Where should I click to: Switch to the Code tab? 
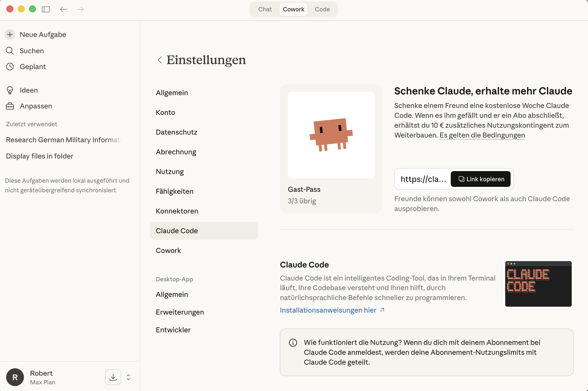coord(322,9)
